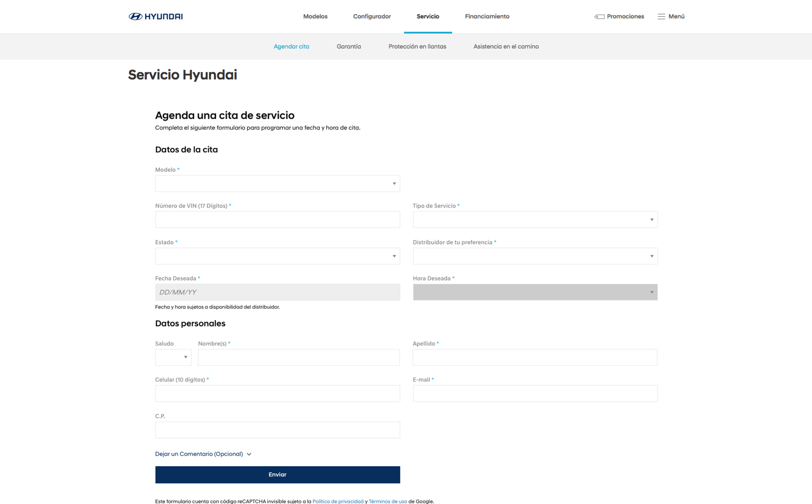Click the Fecha Deseada date field
This screenshot has width=812, height=504.
point(278,292)
